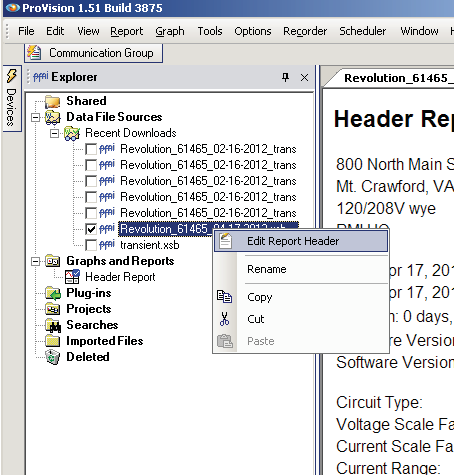
Task: Click the Cut scissors icon in context menu
Action: [225, 319]
